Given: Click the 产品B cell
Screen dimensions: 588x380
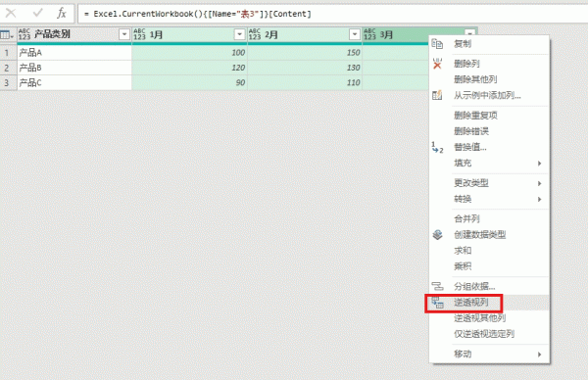Looking at the screenshot, I should click(x=74, y=68).
